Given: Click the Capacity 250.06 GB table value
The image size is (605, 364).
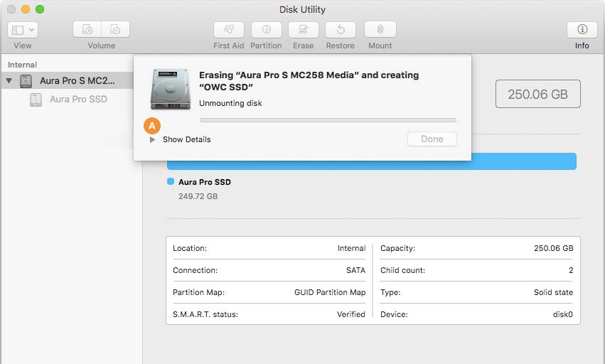Looking at the screenshot, I should coord(553,248).
